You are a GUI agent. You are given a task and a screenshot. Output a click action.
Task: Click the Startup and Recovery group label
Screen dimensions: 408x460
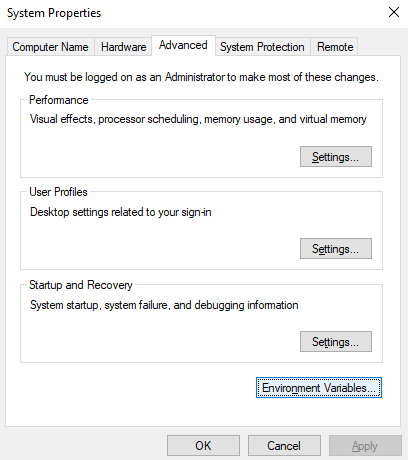pyautogui.click(x=81, y=285)
